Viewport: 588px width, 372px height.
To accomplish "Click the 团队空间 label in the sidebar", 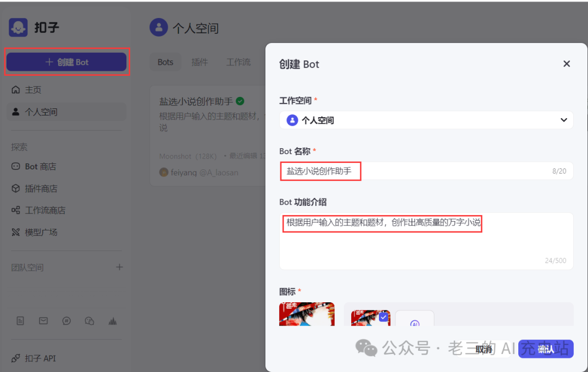I will coord(27,267).
